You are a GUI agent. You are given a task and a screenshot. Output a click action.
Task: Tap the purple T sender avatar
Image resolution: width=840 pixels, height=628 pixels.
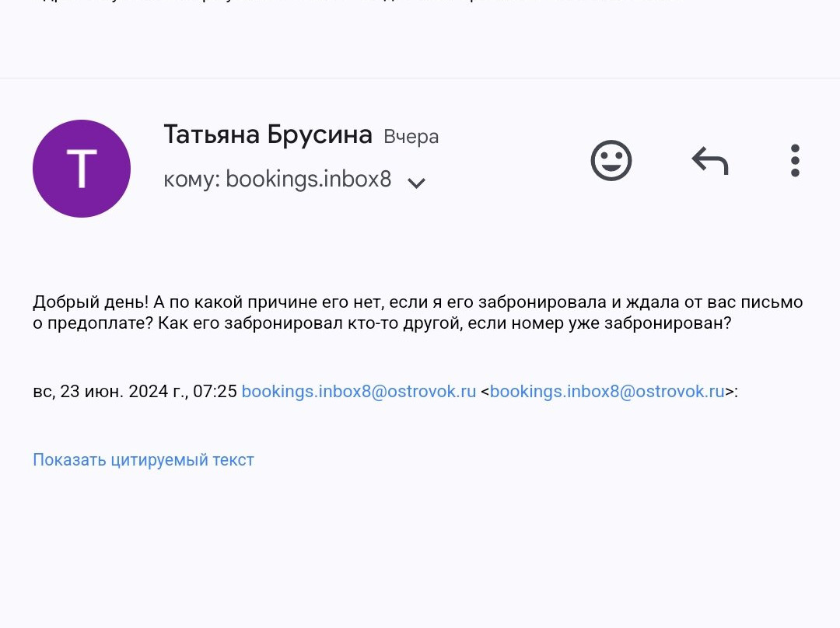[82, 169]
